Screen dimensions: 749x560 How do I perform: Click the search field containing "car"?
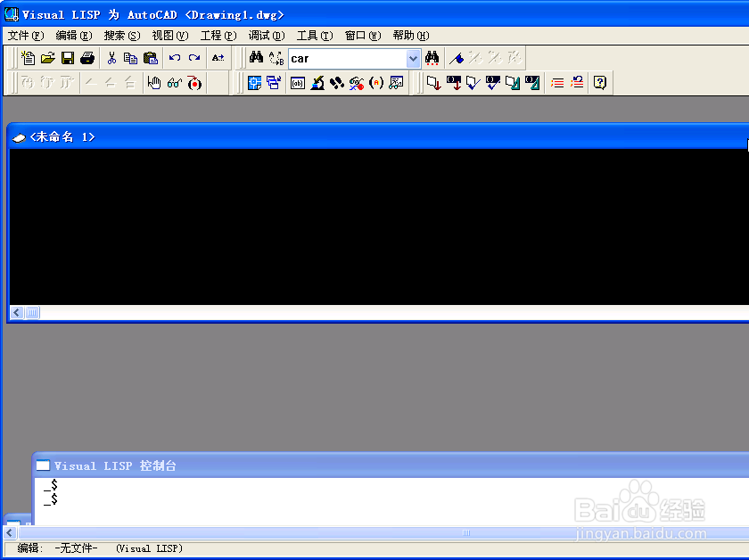click(x=348, y=59)
